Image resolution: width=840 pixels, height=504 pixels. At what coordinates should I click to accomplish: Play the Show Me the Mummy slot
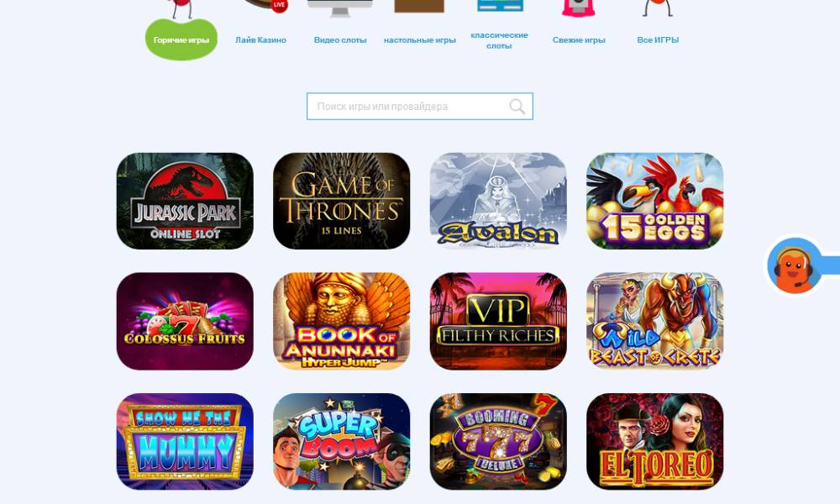pos(185,441)
